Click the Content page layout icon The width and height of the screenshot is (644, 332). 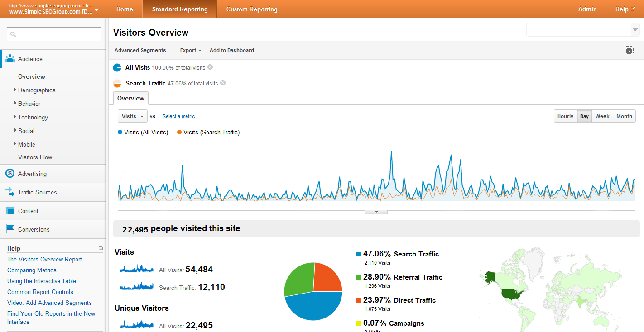point(10,211)
